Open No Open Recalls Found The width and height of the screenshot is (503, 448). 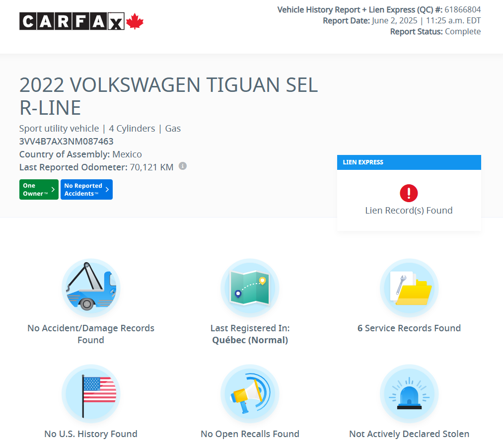250,434
